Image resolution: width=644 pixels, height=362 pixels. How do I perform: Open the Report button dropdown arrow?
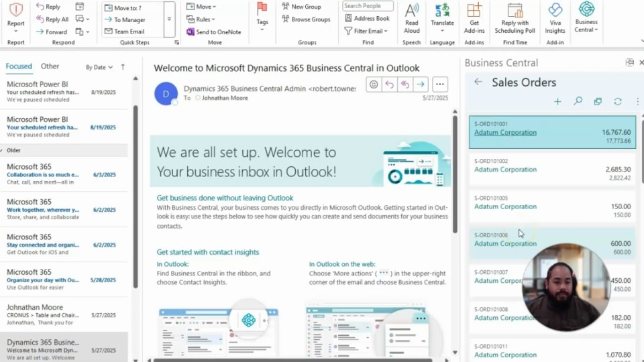point(15,32)
